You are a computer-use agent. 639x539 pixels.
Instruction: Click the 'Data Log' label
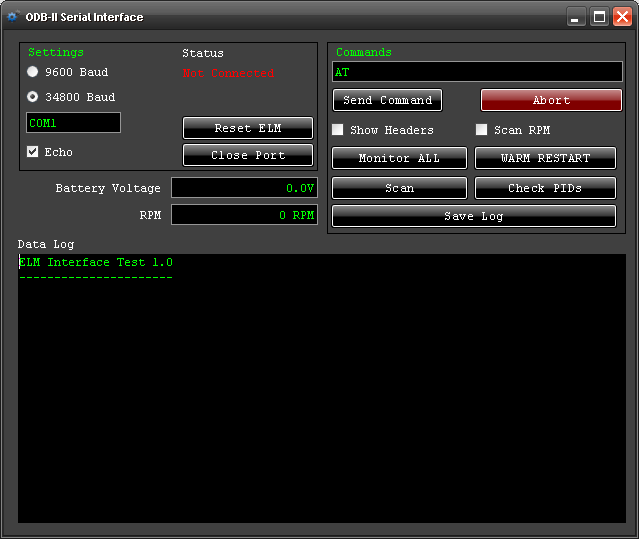click(x=46, y=244)
